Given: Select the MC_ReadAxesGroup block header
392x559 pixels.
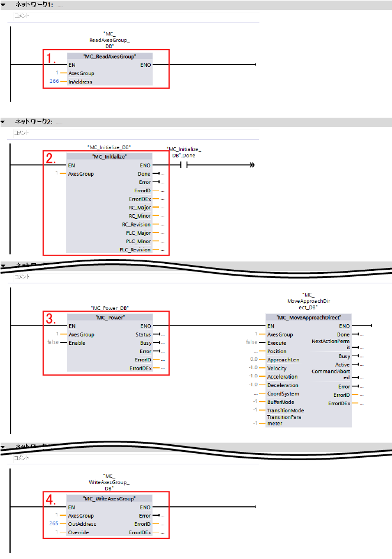Looking at the screenshot, I should [109, 56].
